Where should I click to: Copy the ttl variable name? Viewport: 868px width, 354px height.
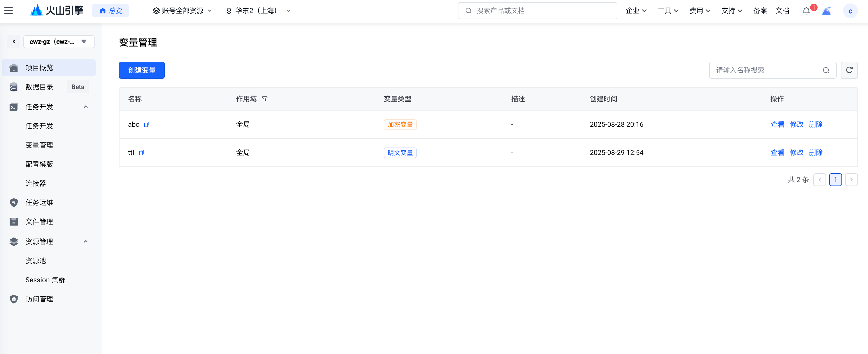tap(142, 153)
